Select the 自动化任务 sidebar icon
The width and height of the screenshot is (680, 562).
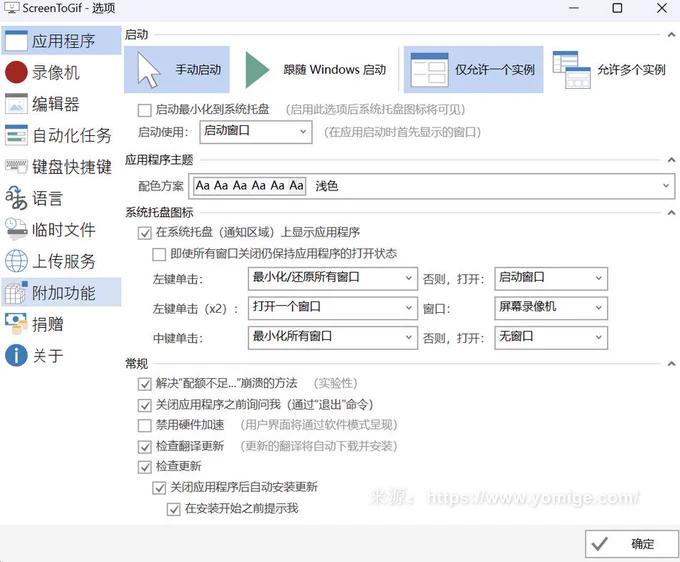16,135
